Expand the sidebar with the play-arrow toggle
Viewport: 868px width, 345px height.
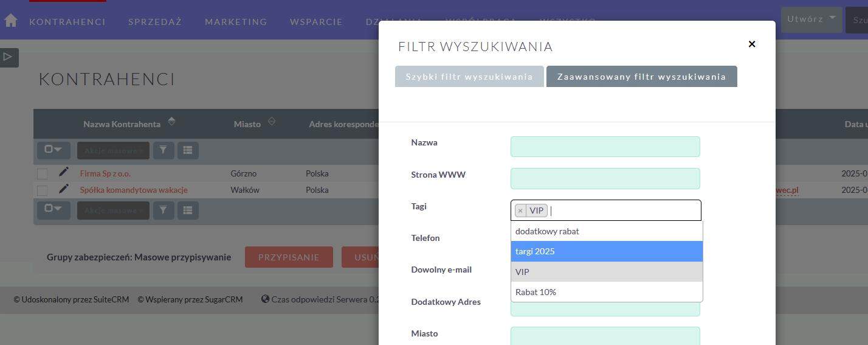click(9, 57)
